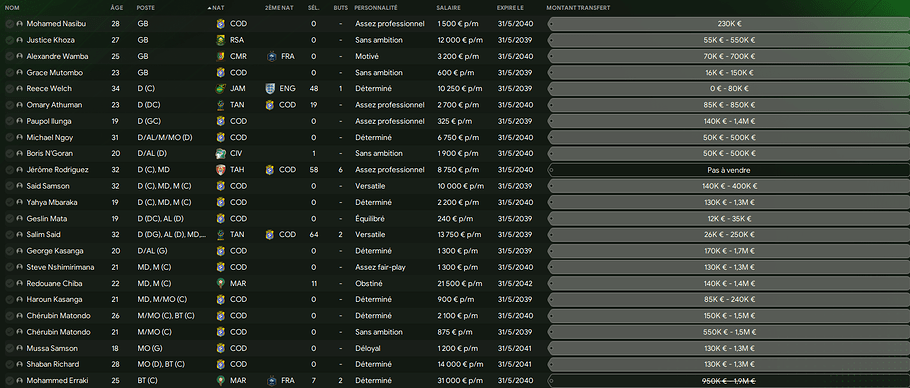
Task: Sort by the EXPIRE LE header
Action: point(510,8)
